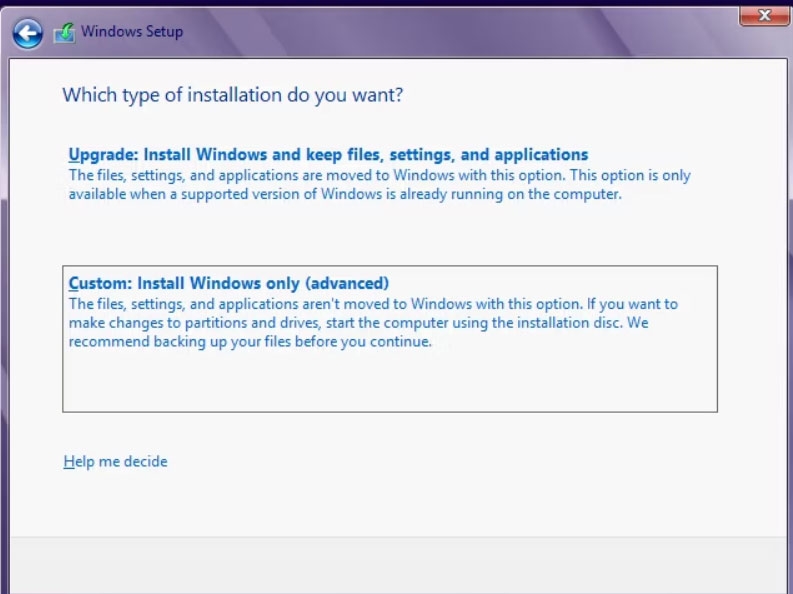
Task: Go back using the blue arrow button
Action: (27, 33)
